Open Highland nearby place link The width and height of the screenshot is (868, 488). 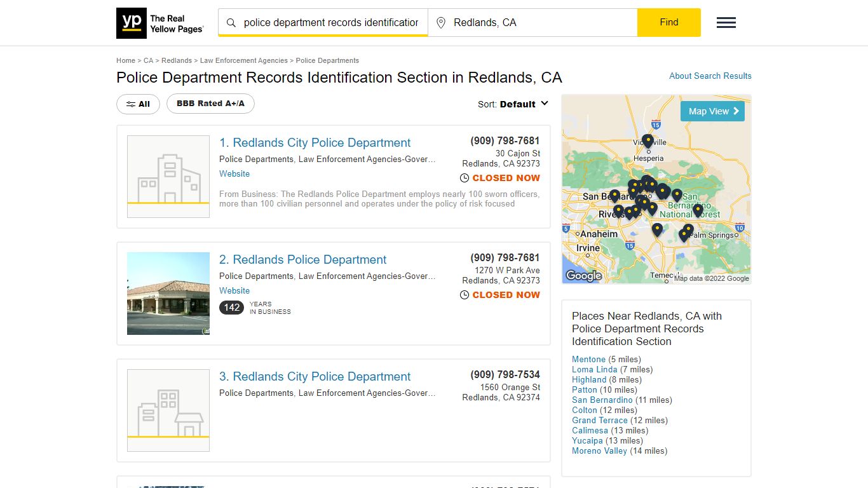[x=589, y=379]
